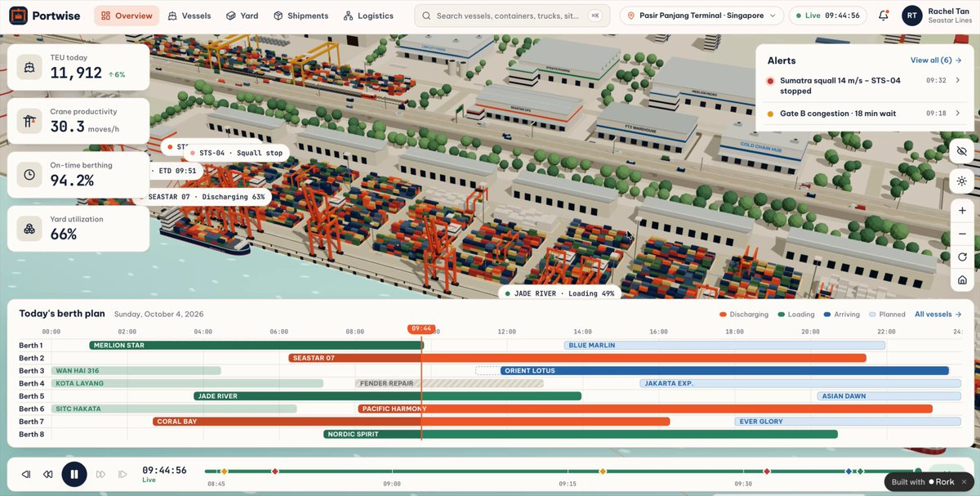Return map to home view
This screenshot has width=980, height=496.
[x=962, y=280]
